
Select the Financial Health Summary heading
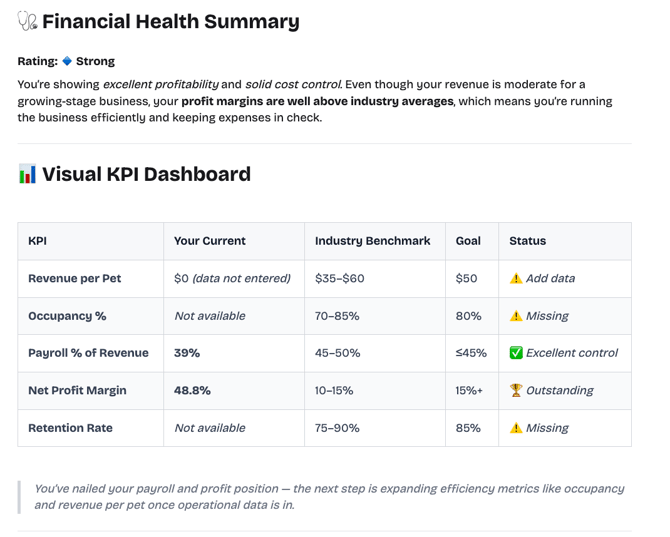click(x=170, y=21)
